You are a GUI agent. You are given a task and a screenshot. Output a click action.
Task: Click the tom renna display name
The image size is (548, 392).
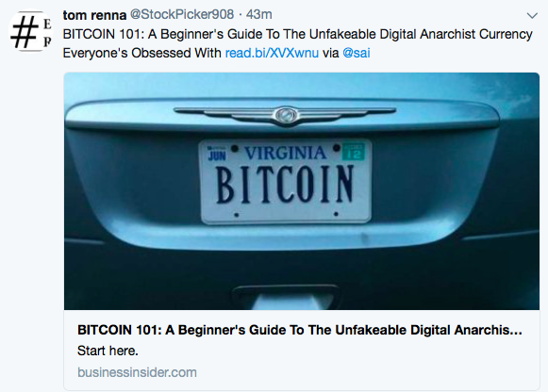click(x=94, y=15)
